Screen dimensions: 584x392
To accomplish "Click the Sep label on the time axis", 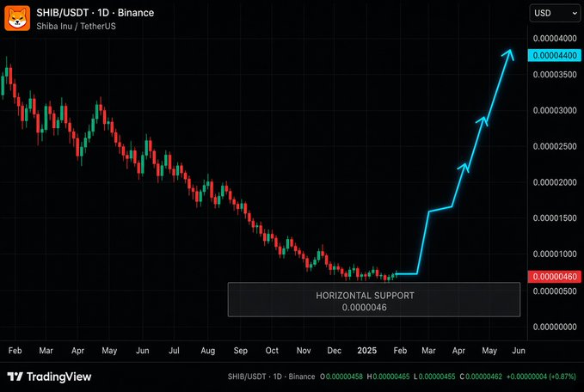I will coord(240,351).
